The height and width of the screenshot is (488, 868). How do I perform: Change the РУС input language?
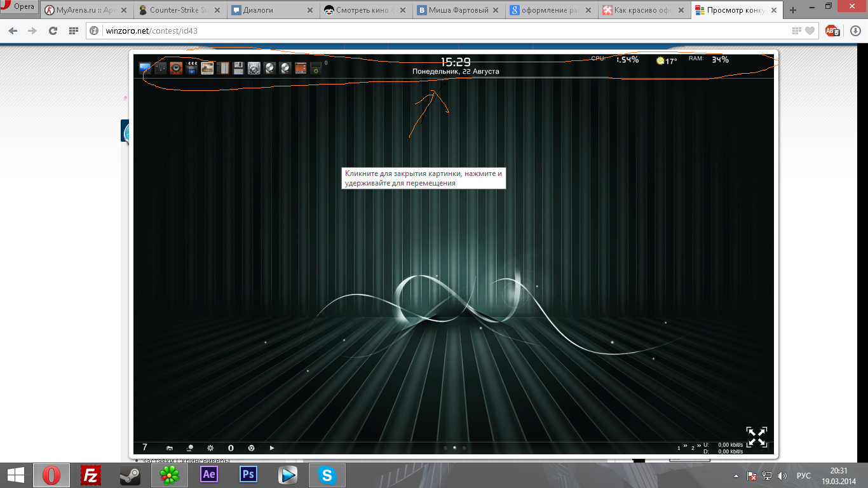tap(804, 475)
